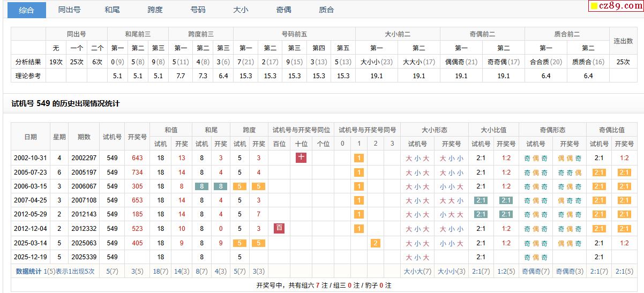The height and width of the screenshot is (293, 644).
Task: Switch to the 同出号 tab
Action: click(x=70, y=10)
